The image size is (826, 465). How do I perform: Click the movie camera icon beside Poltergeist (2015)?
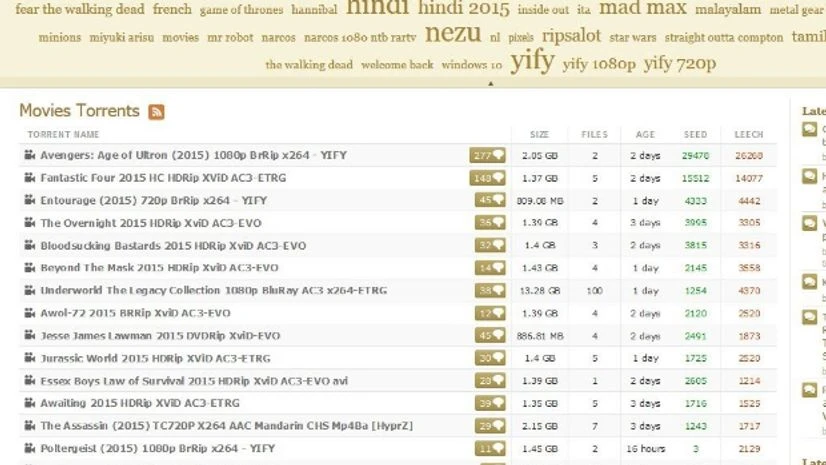click(x=30, y=448)
